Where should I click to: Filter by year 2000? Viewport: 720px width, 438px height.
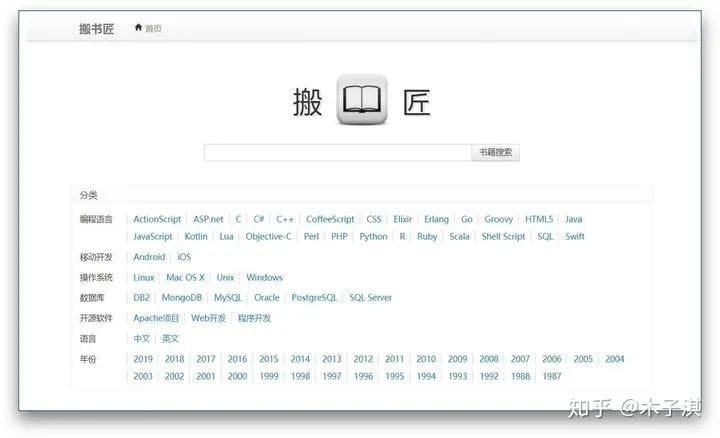pyautogui.click(x=237, y=376)
